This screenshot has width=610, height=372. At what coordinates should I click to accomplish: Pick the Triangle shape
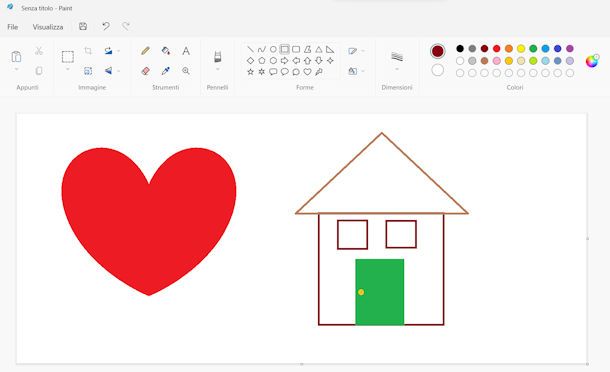pyautogui.click(x=319, y=49)
